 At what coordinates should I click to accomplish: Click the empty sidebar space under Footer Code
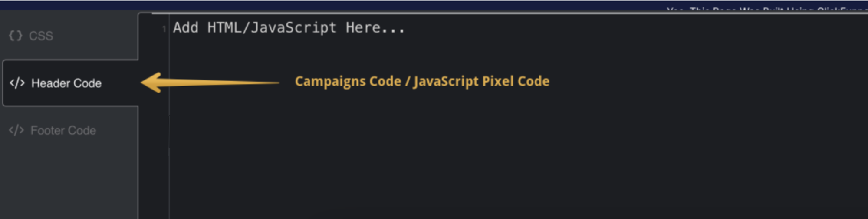click(69, 182)
